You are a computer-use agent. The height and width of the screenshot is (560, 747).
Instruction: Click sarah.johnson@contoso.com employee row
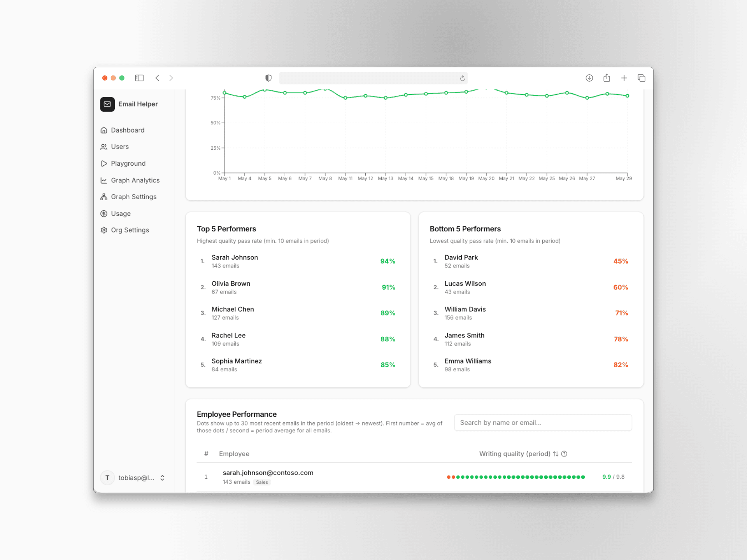(x=414, y=477)
